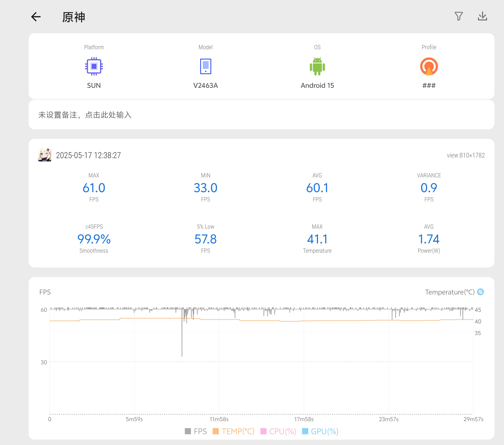Click the 29m57s time axis label
The width and height of the screenshot is (504, 445).
[473, 419]
